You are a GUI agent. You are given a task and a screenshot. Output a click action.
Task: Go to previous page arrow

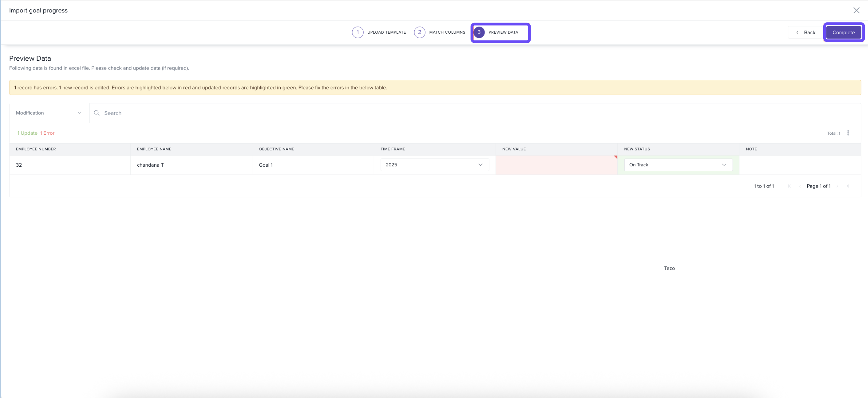point(799,186)
